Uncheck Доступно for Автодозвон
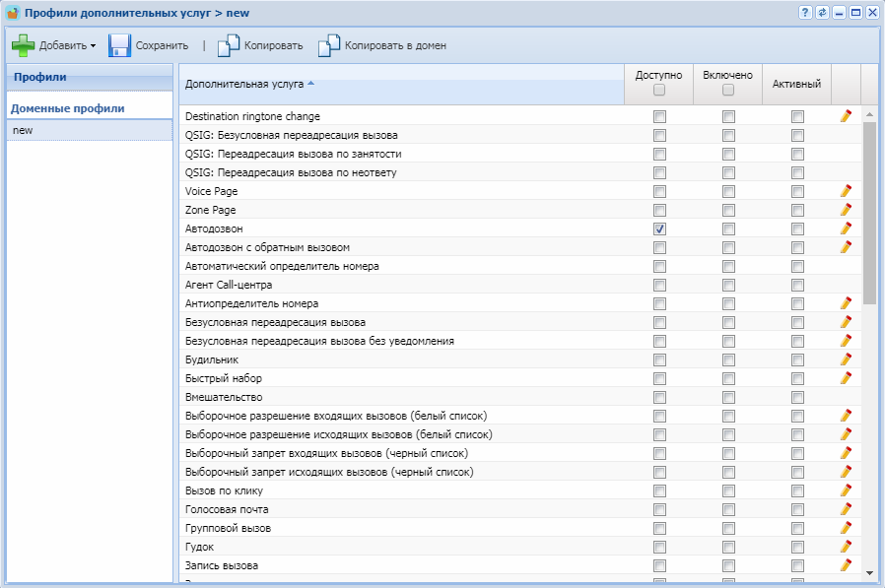The width and height of the screenshot is (885, 588). (659, 229)
